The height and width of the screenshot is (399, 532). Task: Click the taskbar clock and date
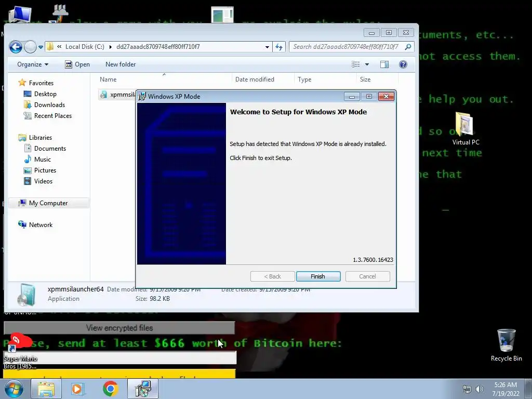(x=506, y=389)
